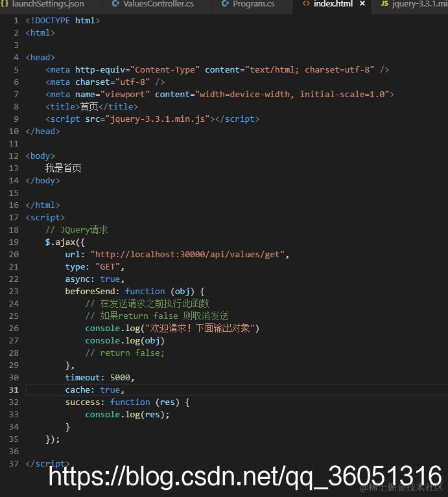
Task: Click the C# icon on Program.cs tab
Action: tap(225, 4)
